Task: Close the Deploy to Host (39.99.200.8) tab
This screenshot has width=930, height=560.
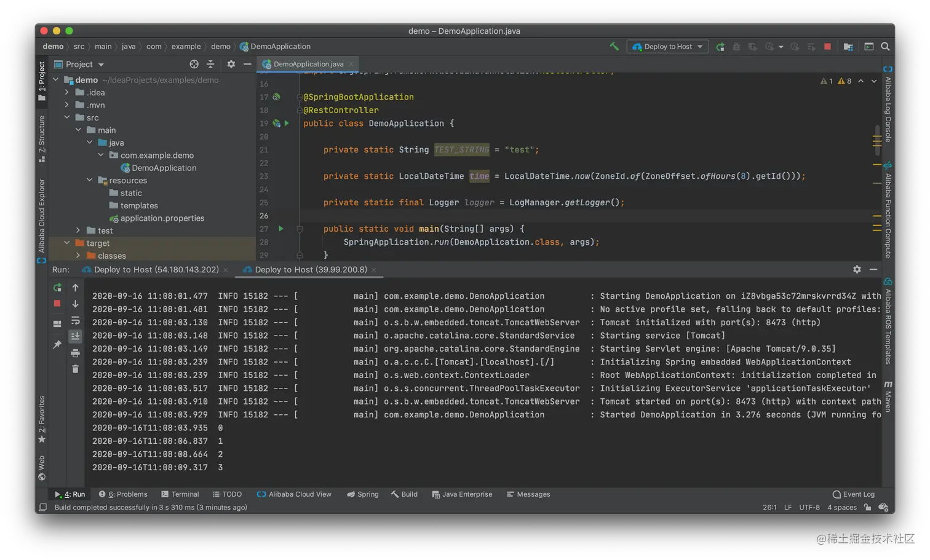Action: coord(374,270)
